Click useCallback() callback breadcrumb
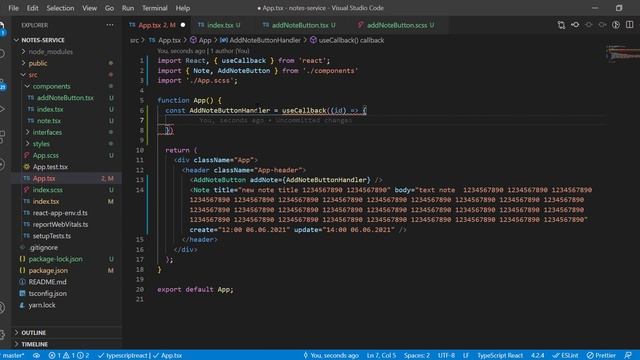640x360 pixels. coord(347,40)
